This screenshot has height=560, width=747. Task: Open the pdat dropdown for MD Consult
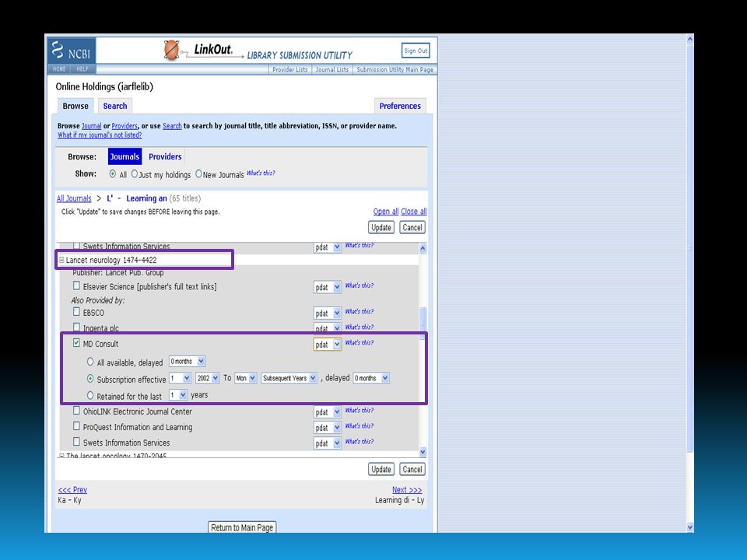(328, 345)
